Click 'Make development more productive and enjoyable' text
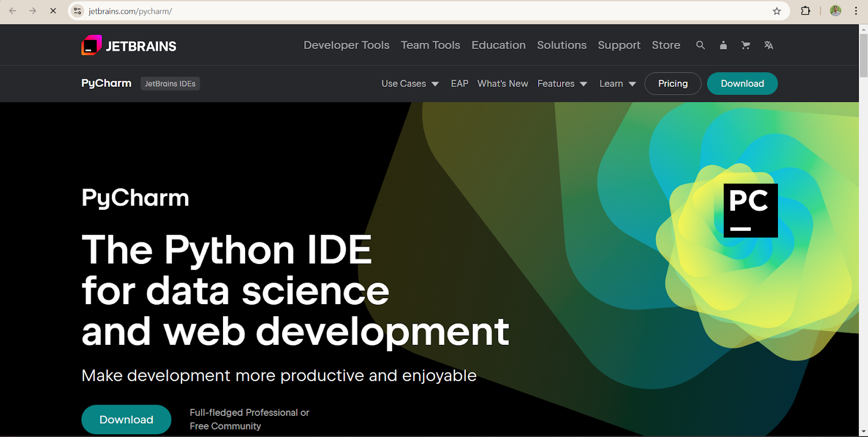868x437 pixels. [x=279, y=375]
